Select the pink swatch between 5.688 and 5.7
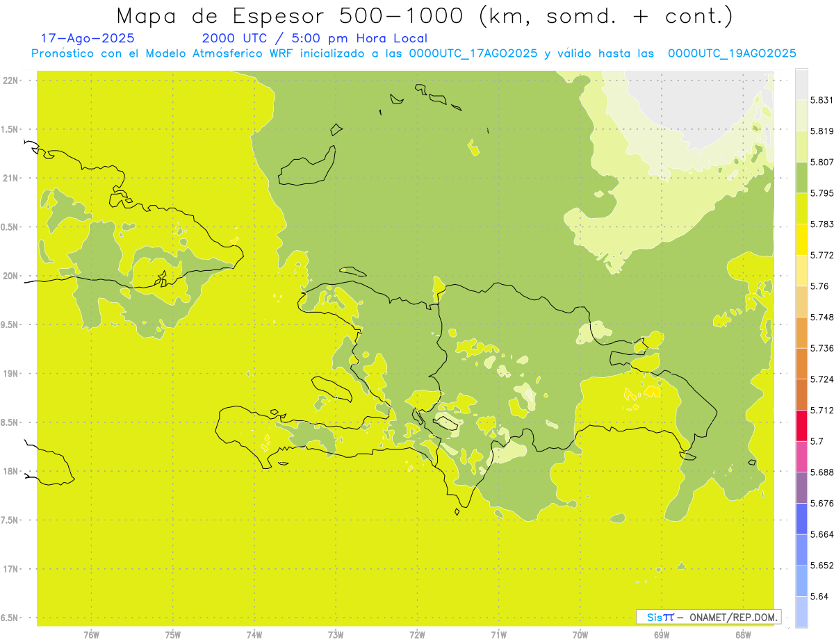The height and width of the screenshot is (644, 834). 801,456
